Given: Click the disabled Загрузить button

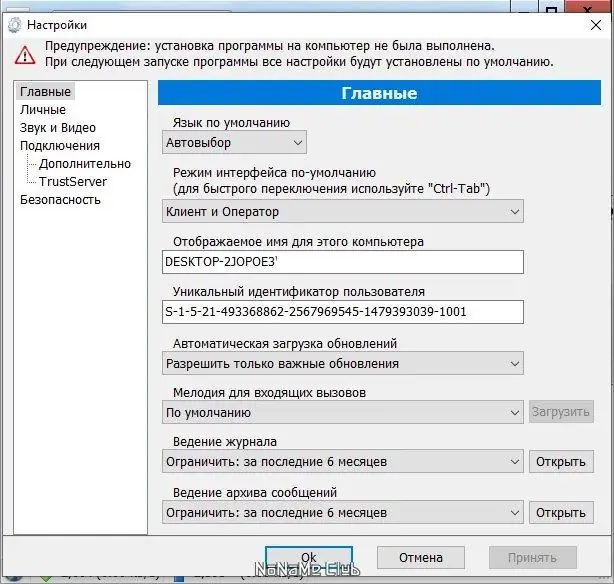Looking at the screenshot, I should point(561,412).
